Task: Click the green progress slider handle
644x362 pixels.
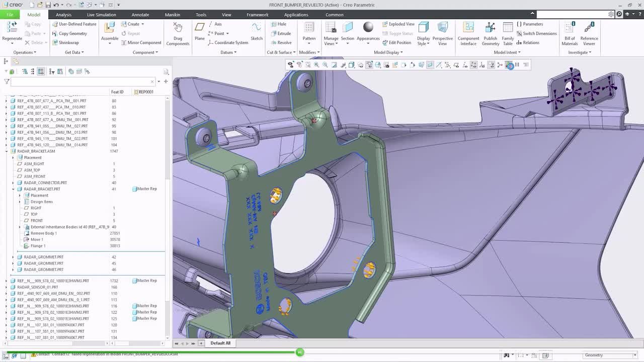Action: (x=300, y=352)
